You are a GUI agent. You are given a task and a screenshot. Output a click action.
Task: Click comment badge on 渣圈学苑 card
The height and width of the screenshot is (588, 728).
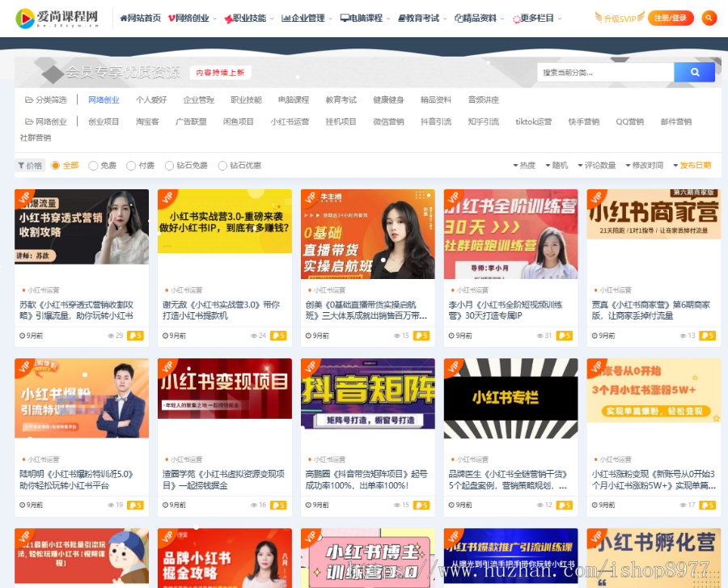point(278,505)
